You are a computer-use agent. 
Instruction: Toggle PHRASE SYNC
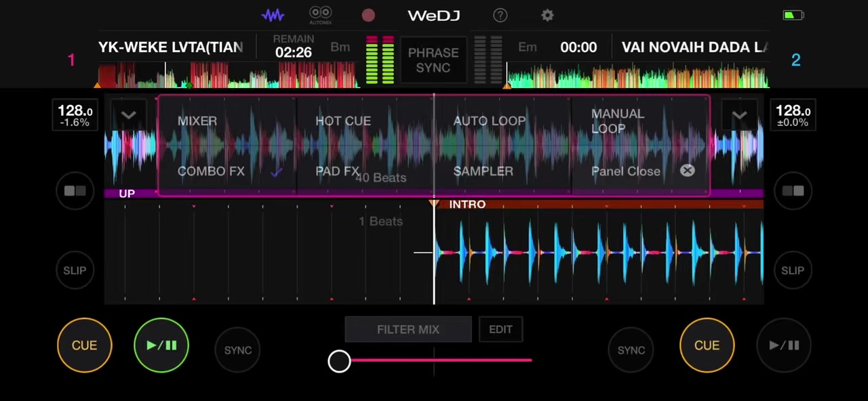click(433, 60)
